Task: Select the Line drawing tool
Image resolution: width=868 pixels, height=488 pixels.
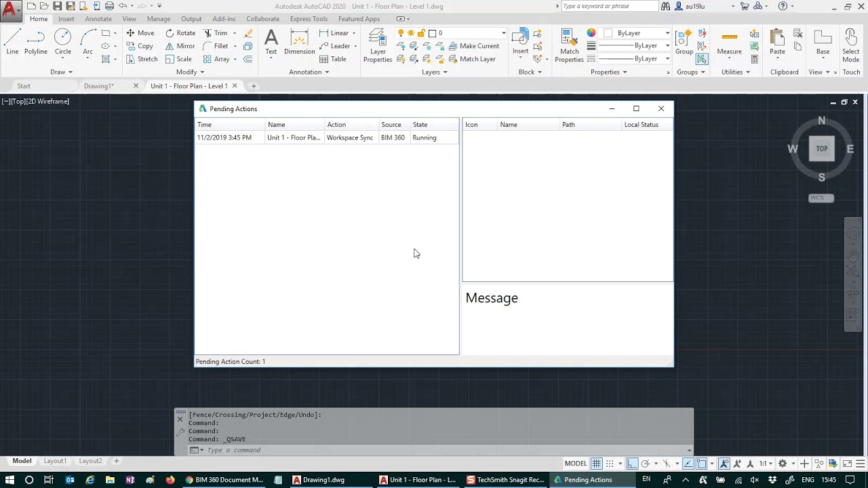Action: tap(12, 42)
